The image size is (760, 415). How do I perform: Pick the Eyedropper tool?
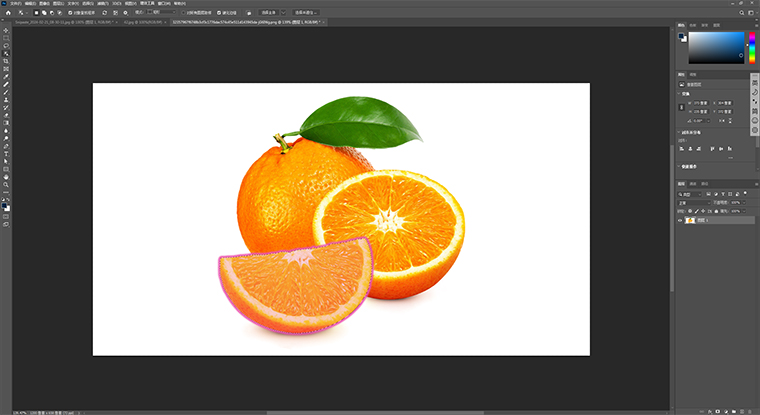[x=6, y=77]
